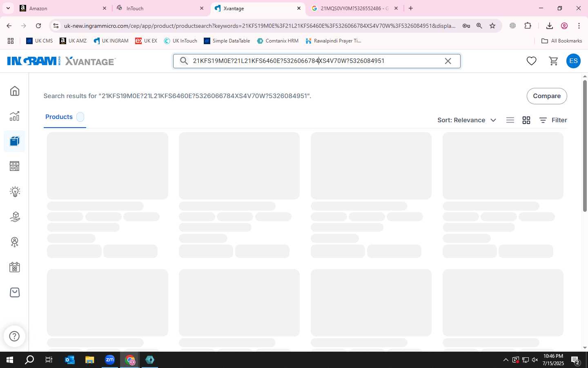588x368 pixels.
Task: Open the storefront sidebar icon
Action: pos(15,166)
